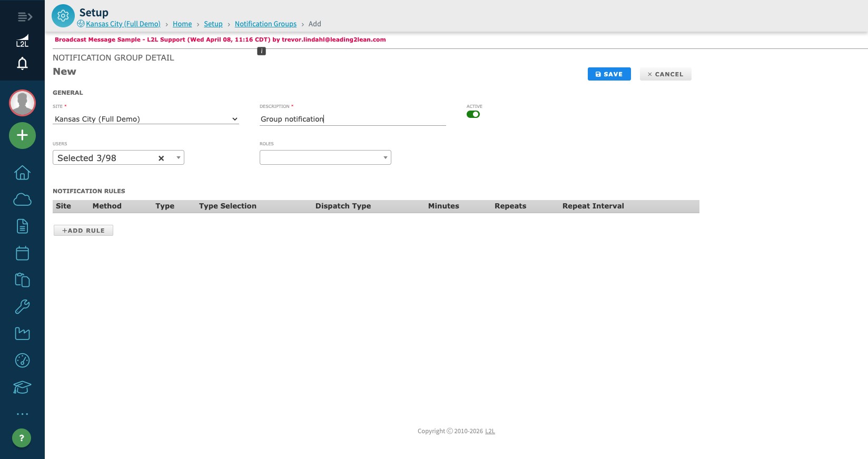Click into the Description input field

pyautogui.click(x=353, y=119)
